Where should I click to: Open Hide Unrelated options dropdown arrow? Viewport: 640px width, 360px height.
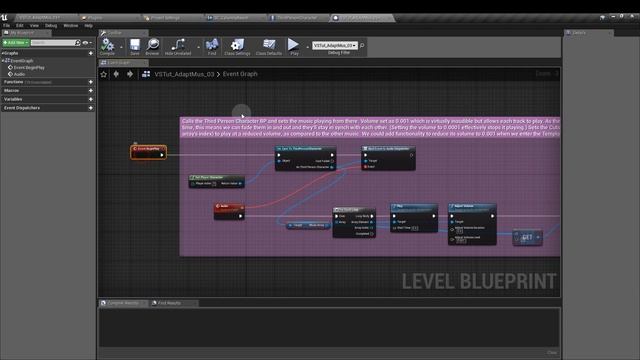tap(198, 47)
